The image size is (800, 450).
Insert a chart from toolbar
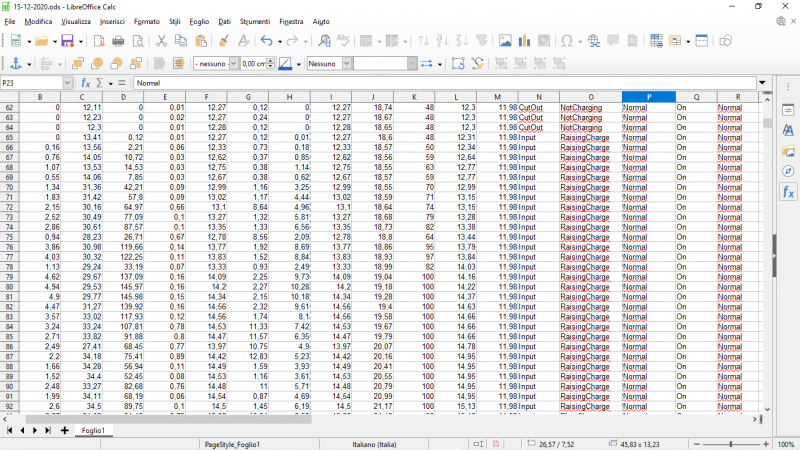click(x=524, y=41)
